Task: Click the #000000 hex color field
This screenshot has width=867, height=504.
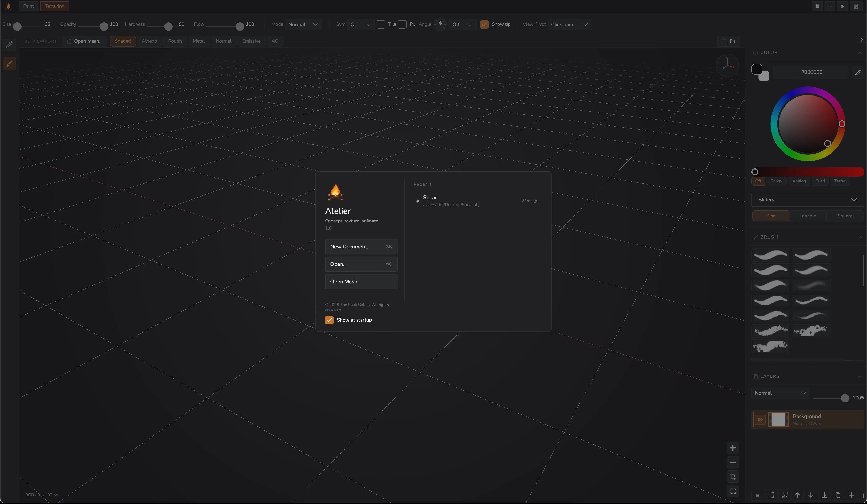Action: click(x=811, y=72)
